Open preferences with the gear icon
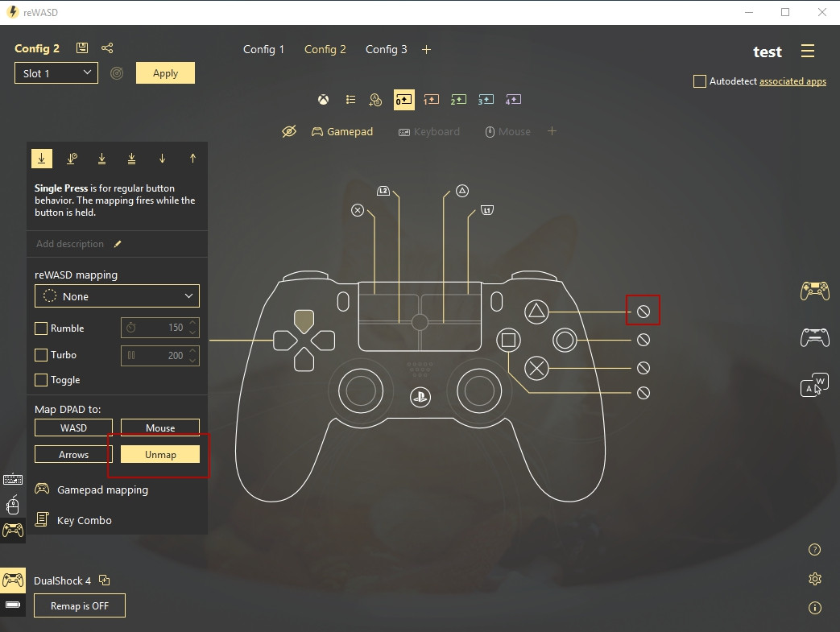The height and width of the screenshot is (632, 840). point(815,579)
